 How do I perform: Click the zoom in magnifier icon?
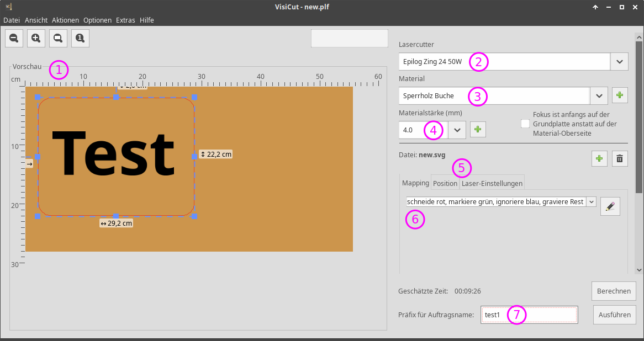(36, 38)
